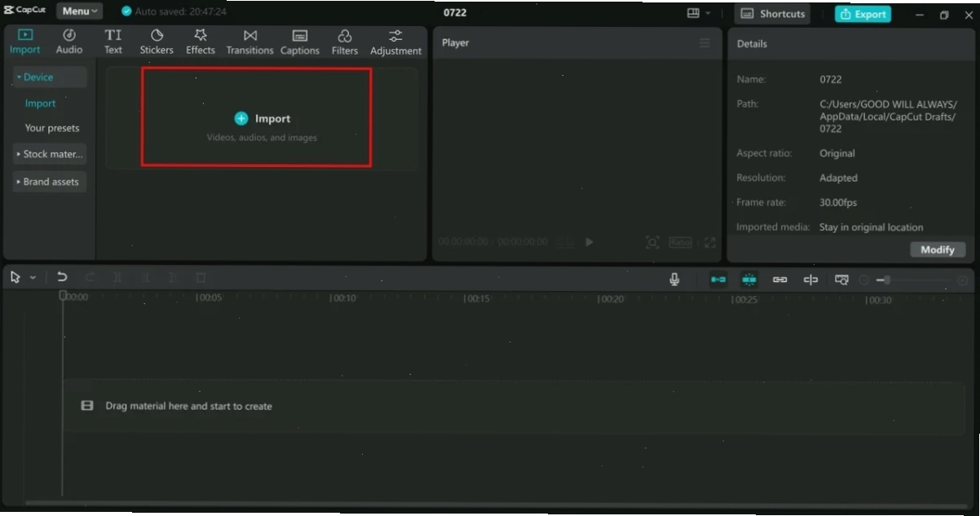Open the cursor tool mode dropdown

tap(33, 278)
